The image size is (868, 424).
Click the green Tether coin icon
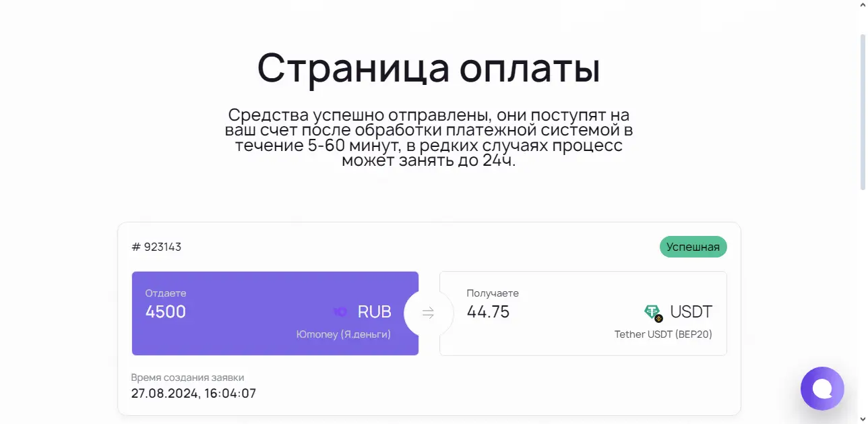[653, 312]
